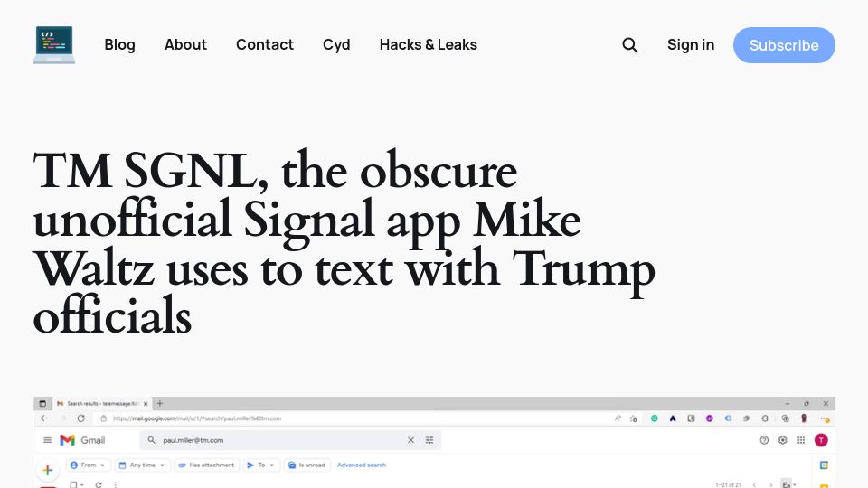Open the Blog menu item
This screenshot has height=488, width=868.
(x=119, y=45)
